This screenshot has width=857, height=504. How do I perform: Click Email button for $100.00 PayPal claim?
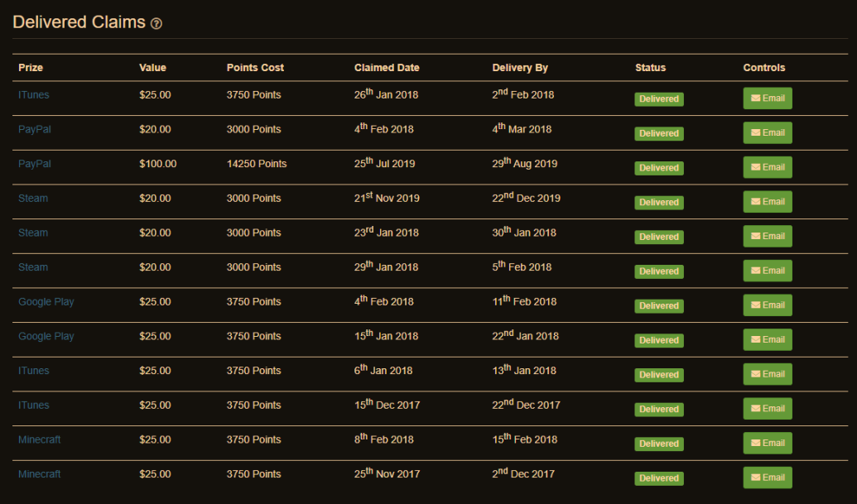(767, 167)
